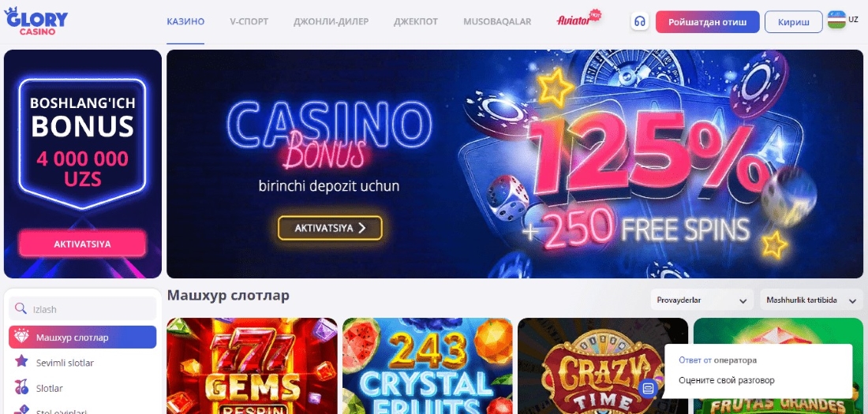Open the Mashhurlik tartibida sort dropdown
868x414 pixels.
(x=811, y=300)
